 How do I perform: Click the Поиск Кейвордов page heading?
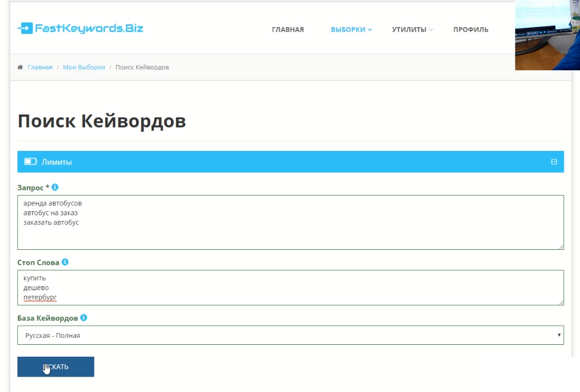[102, 121]
